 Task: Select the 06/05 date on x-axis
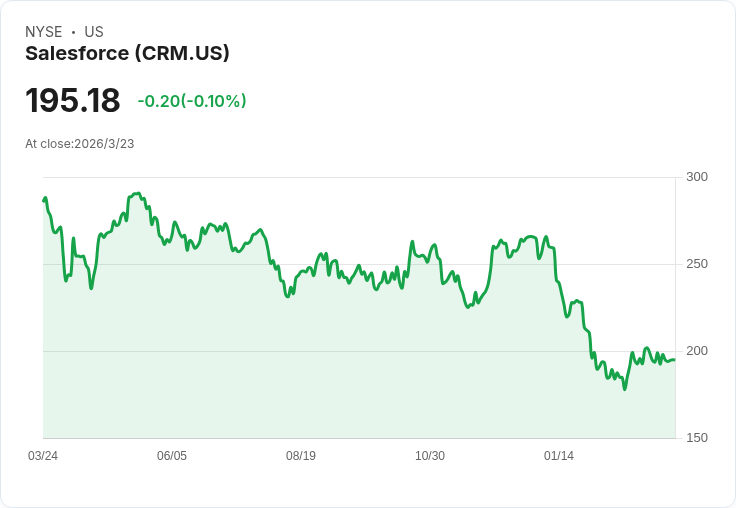(172, 456)
